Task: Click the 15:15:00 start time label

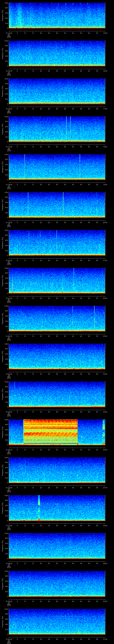Action: tap(9, 71)
